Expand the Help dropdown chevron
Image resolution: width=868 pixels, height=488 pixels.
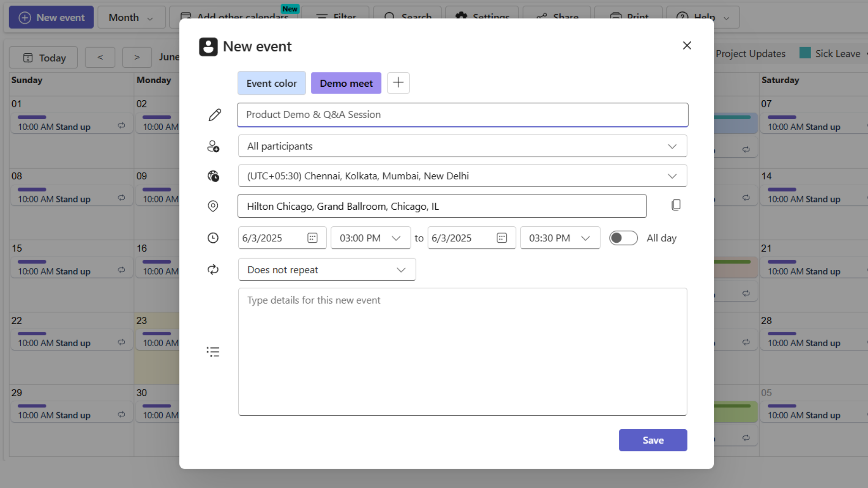(726, 18)
